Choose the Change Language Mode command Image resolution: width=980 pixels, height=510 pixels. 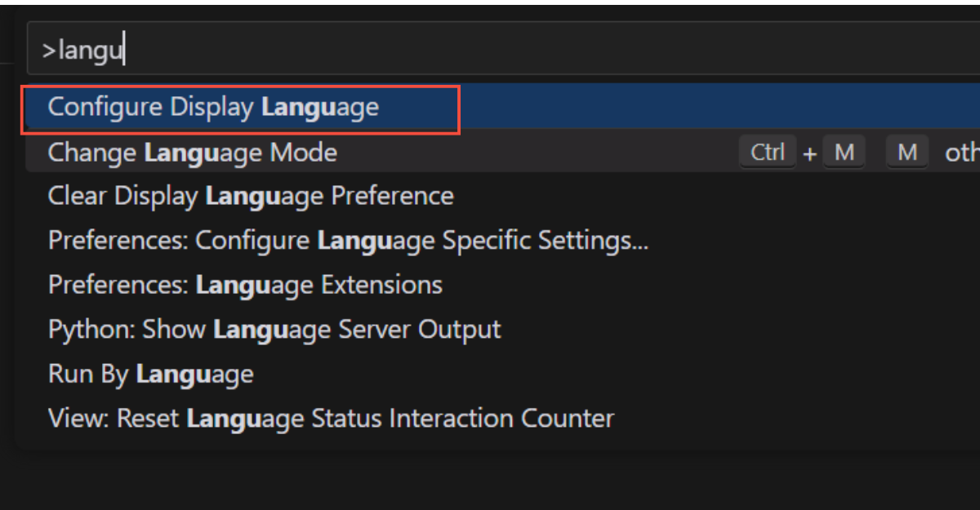coord(192,153)
